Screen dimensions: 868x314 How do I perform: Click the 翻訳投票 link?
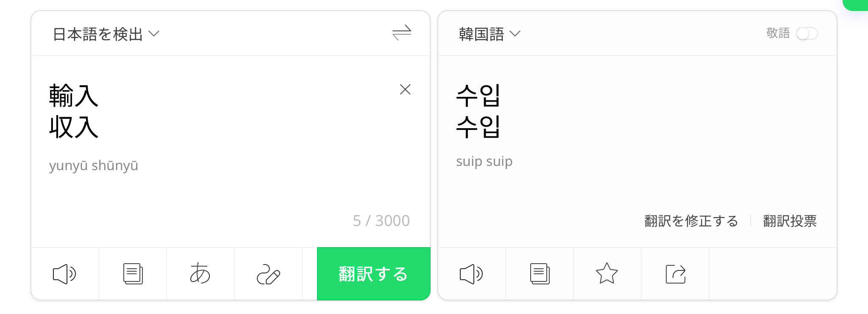click(790, 221)
